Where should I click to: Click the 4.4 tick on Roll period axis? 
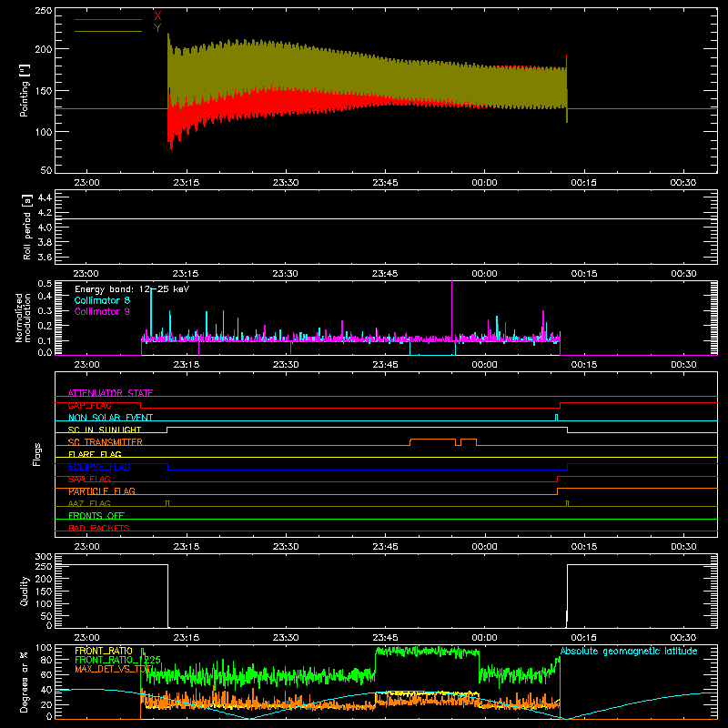(45, 197)
